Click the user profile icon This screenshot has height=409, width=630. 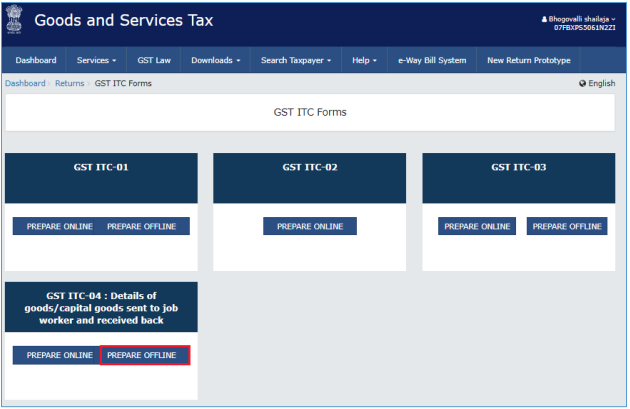[x=545, y=19]
